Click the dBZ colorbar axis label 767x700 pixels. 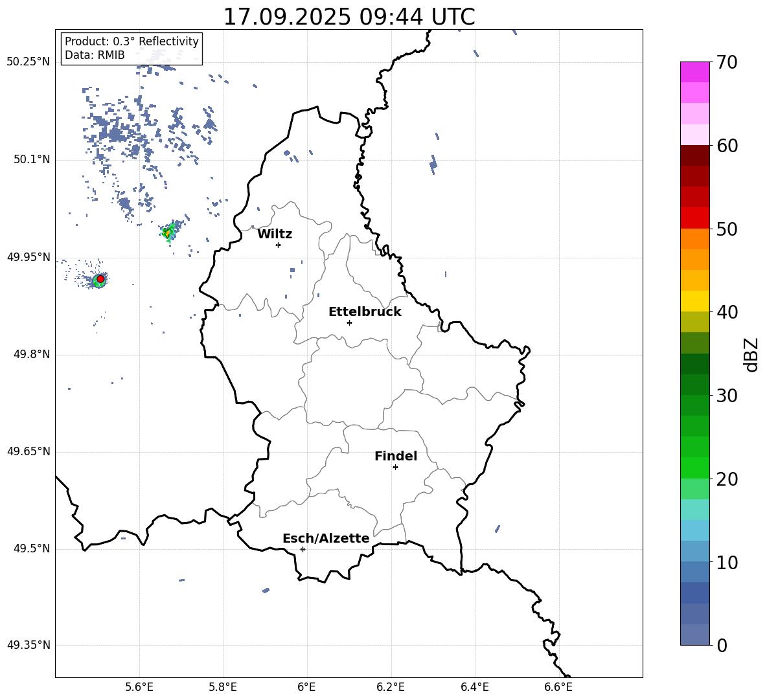tap(751, 354)
